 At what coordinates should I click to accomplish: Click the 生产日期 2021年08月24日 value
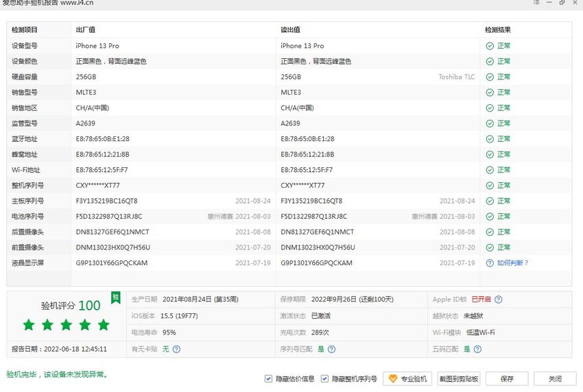point(200,299)
